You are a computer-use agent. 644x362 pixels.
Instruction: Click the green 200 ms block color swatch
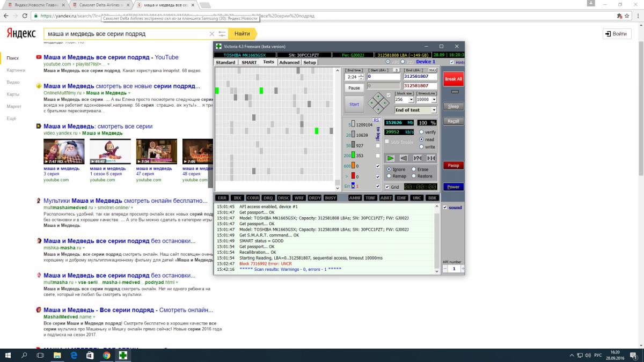353,156
